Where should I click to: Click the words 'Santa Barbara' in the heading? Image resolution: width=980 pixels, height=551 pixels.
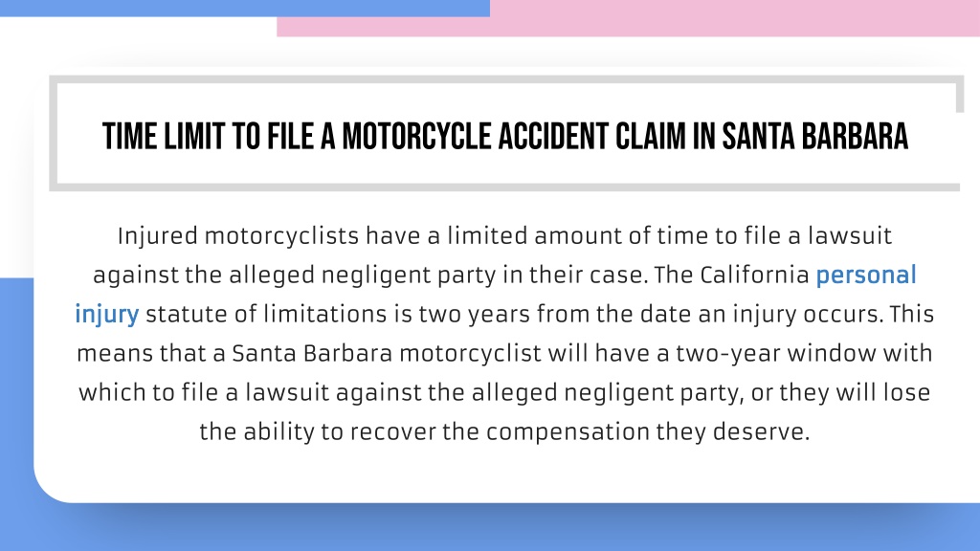(x=815, y=136)
